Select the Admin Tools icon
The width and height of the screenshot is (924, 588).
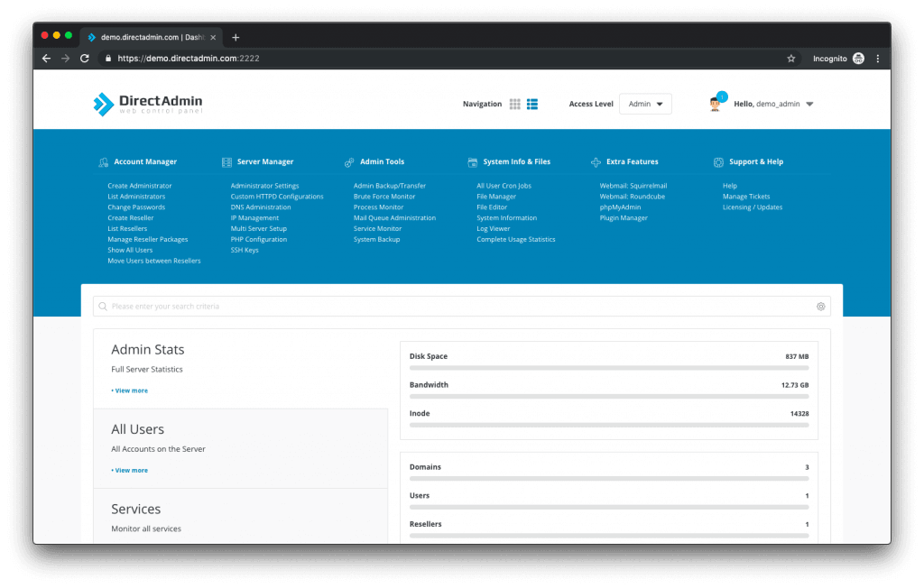click(x=348, y=161)
